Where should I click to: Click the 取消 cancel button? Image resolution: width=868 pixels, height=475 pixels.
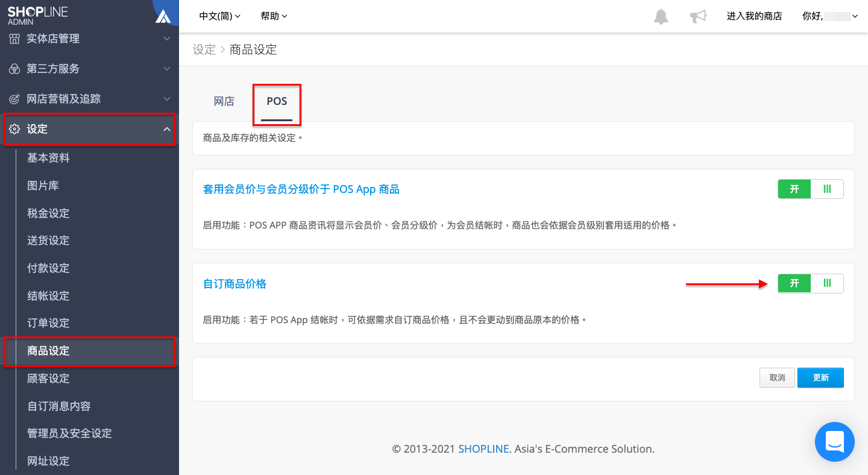[x=777, y=377]
